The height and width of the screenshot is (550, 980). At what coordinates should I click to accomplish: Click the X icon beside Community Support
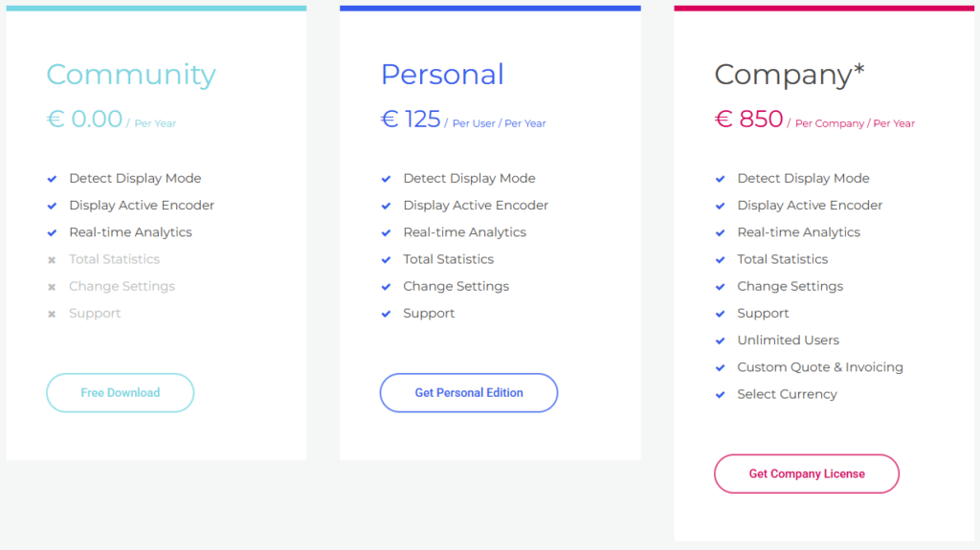(52, 314)
